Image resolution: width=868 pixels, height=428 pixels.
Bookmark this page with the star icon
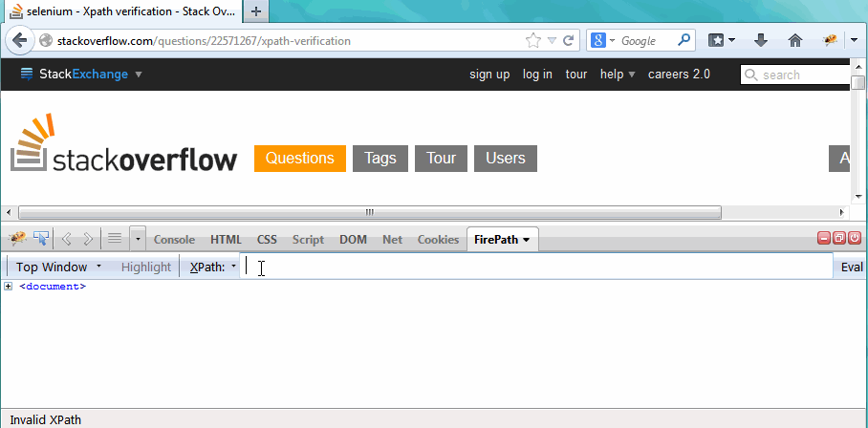(x=532, y=40)
